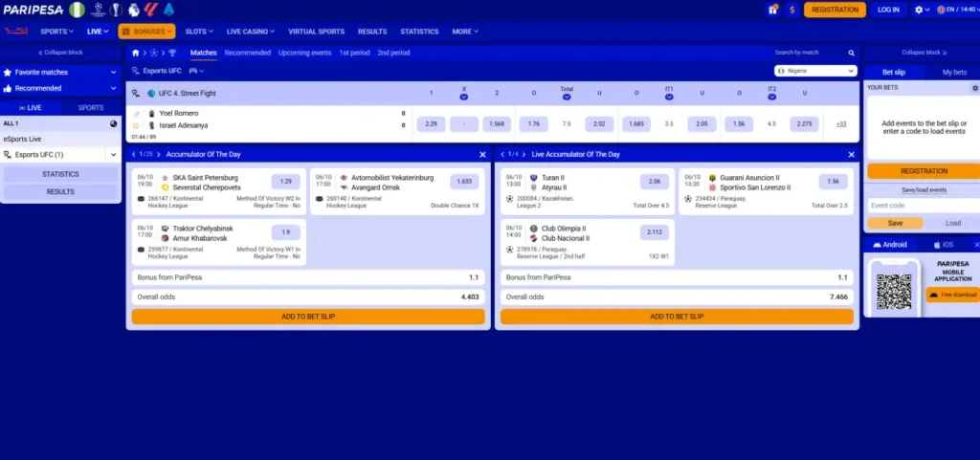Close the Accumulator Of The Day panel

coord(482,154)
